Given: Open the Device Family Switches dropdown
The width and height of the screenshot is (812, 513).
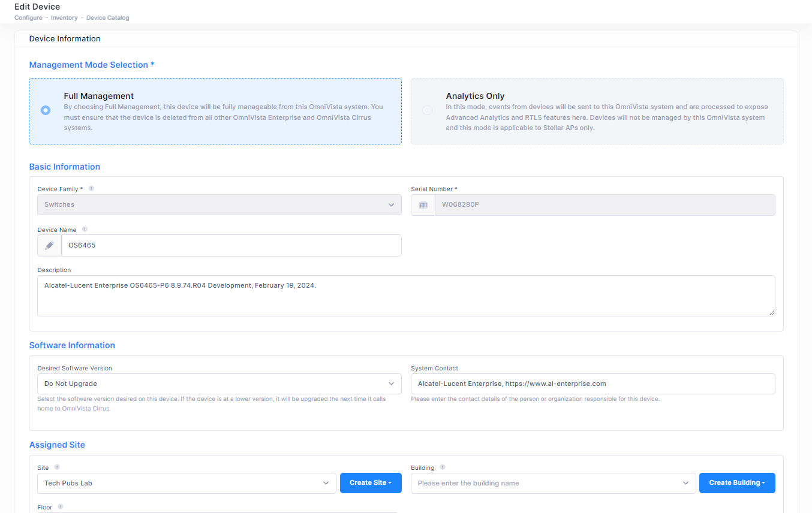Looking at the screenshot, I should [219, 204].
